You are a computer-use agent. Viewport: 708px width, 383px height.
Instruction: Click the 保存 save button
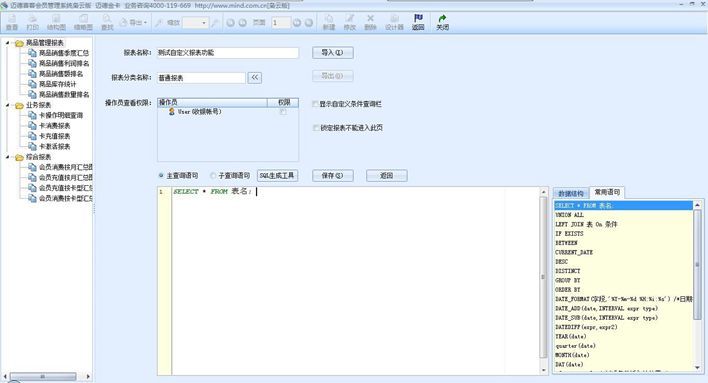332,175
